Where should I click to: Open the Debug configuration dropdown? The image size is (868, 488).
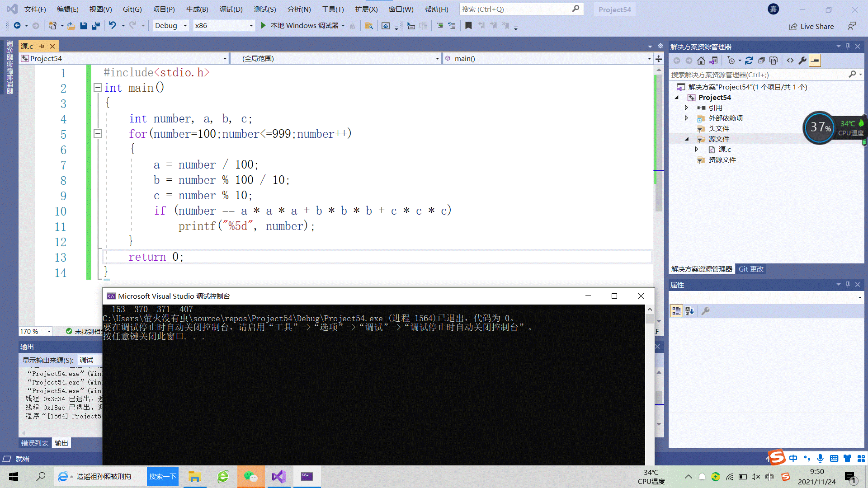click(185, 26)
